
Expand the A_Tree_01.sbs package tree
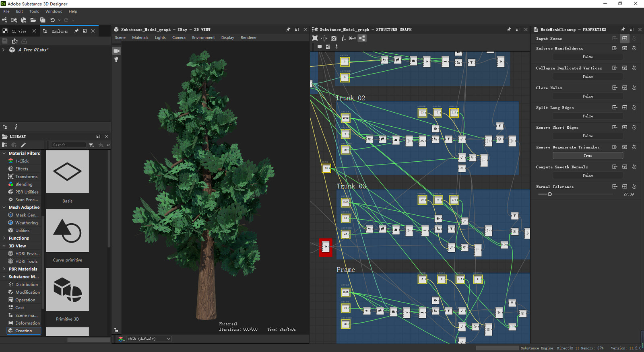coord(4,49)
